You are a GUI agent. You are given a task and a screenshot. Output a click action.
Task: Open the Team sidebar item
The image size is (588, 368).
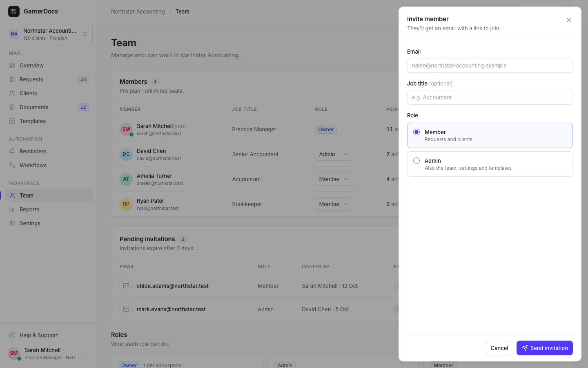click(x=49, y=195)
